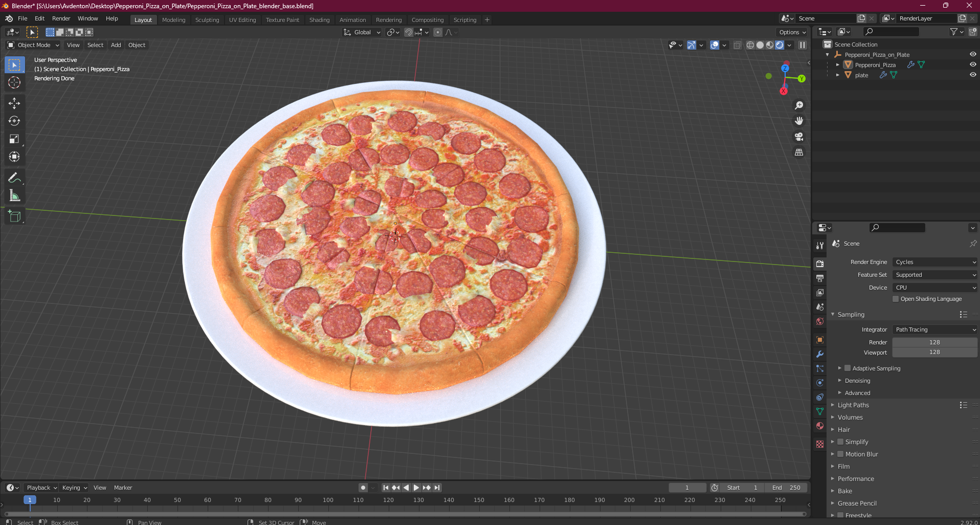Open the Render properties tab
Viewport: 980px width, 525px height.
pyautogui.click(x=820, y=264)
